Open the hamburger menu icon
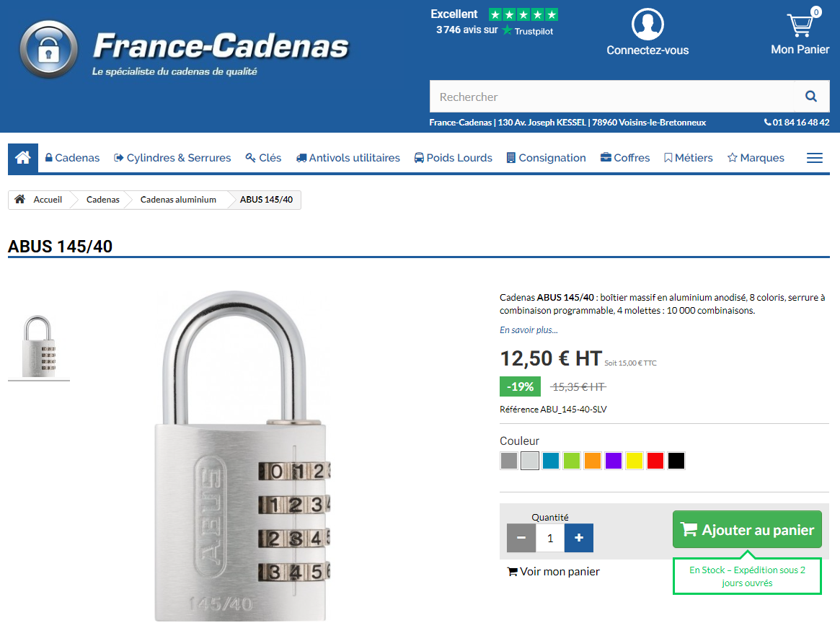Viewport: 840px width, 628px height. 815,158
